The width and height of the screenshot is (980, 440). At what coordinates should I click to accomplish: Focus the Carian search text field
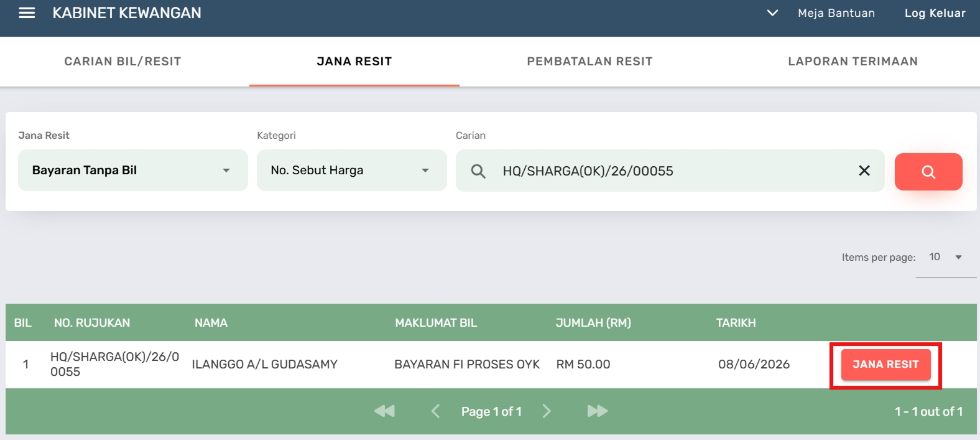click(x=670, y=171)
